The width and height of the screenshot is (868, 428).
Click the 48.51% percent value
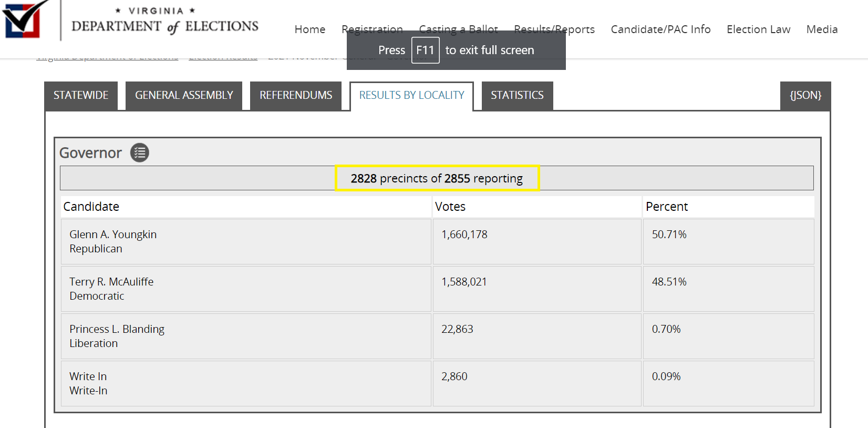[x=669, y=282]
